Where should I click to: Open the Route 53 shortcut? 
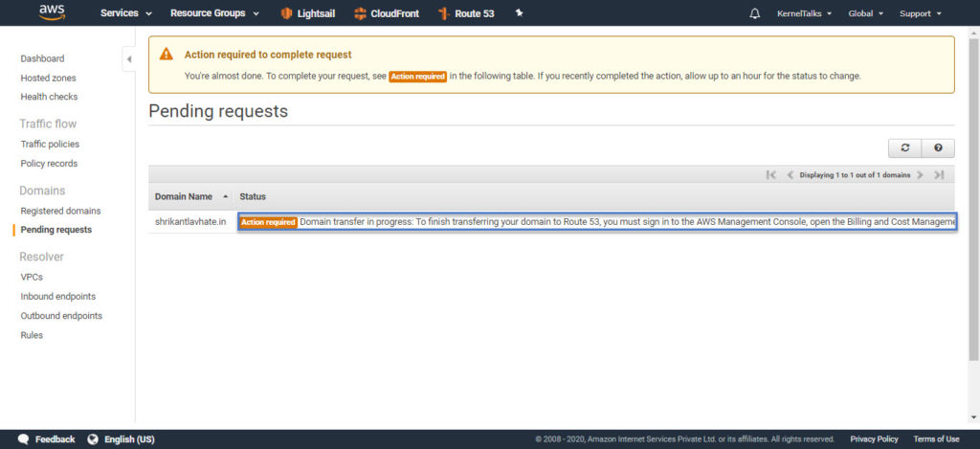(466, 13)
